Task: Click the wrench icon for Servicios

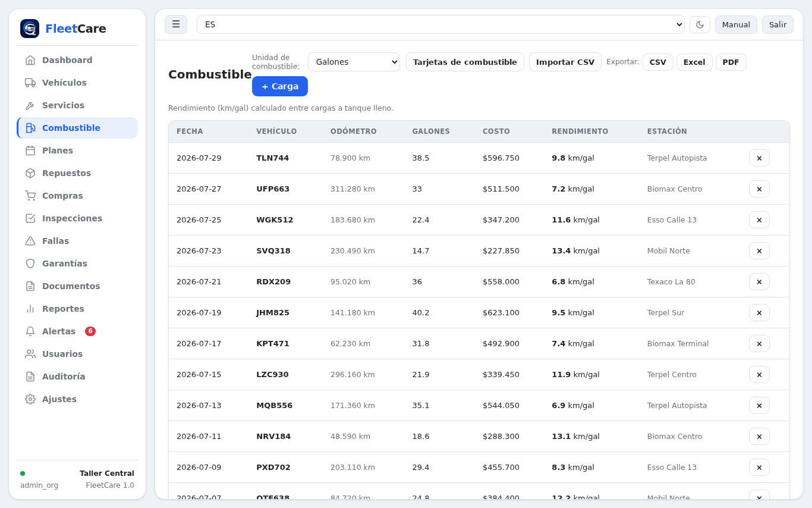Action: click(30, 105)
